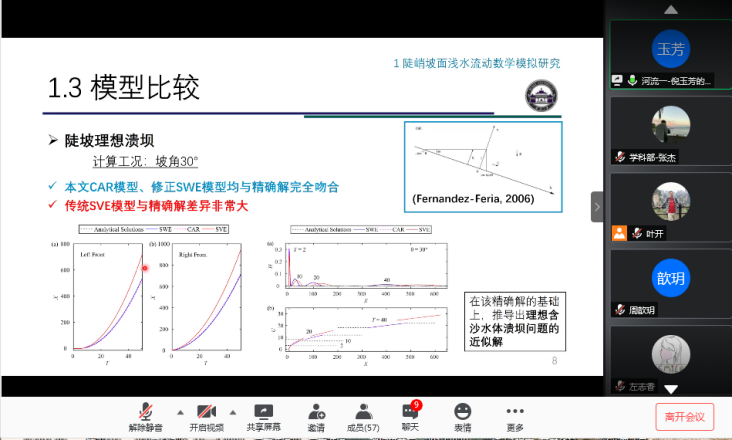Open the invite (邀请) icon
The image size is (732, 440).
(316, 412)
